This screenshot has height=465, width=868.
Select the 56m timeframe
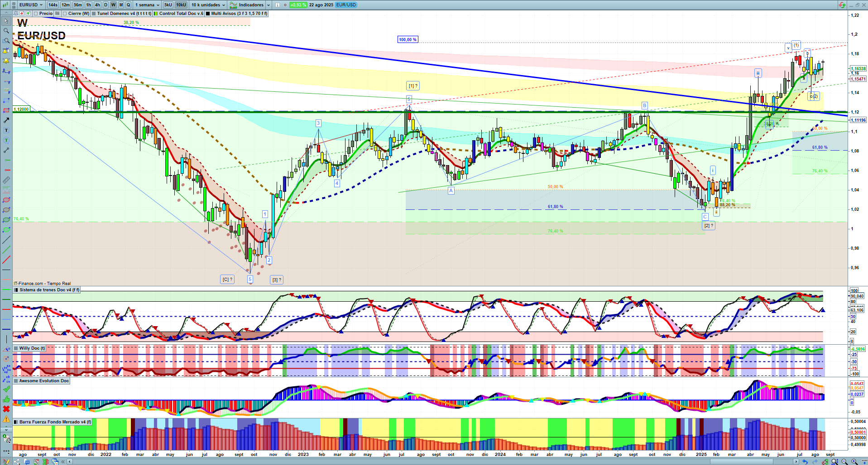click(x=78, y=5)
